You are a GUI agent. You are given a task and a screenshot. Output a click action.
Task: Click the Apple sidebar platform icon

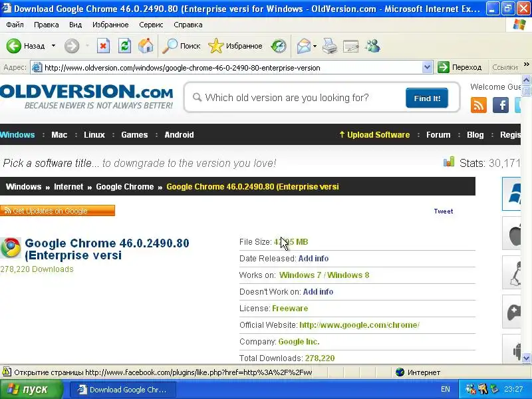(511, 233)
